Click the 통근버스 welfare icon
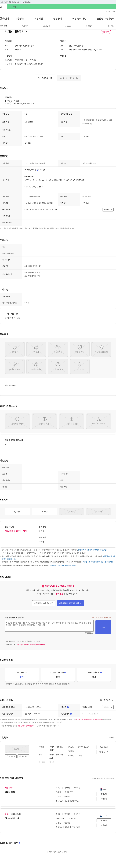The height and width of the screenshot is (868, 116). click(x=14, y=349)
